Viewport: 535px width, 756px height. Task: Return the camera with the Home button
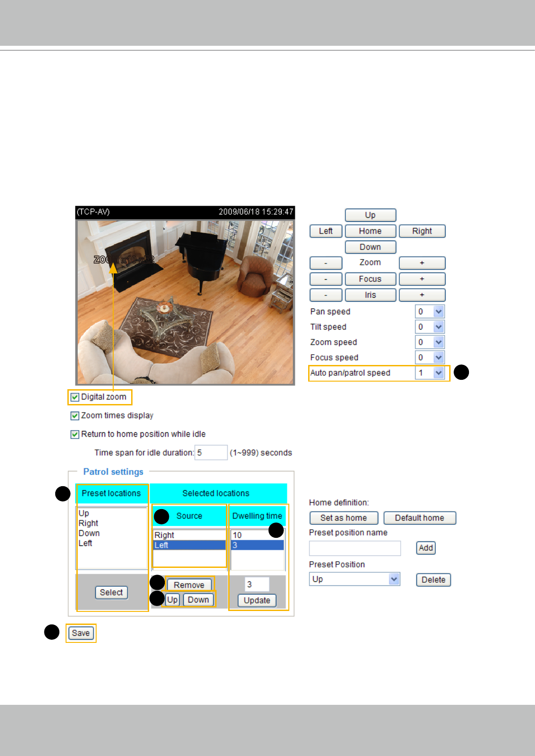point(370,231)
